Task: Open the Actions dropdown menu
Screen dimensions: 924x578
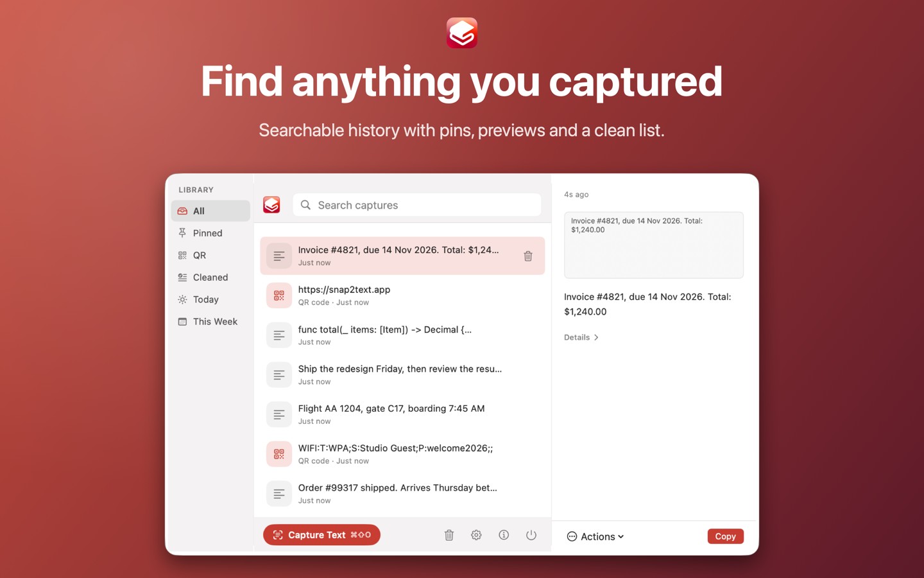Action: tap(595, 536)
